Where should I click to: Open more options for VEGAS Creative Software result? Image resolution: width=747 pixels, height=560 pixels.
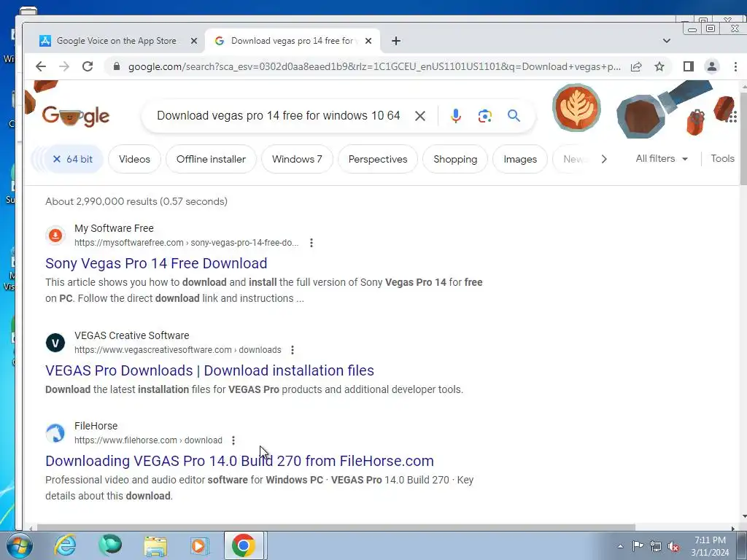[293, 350]
